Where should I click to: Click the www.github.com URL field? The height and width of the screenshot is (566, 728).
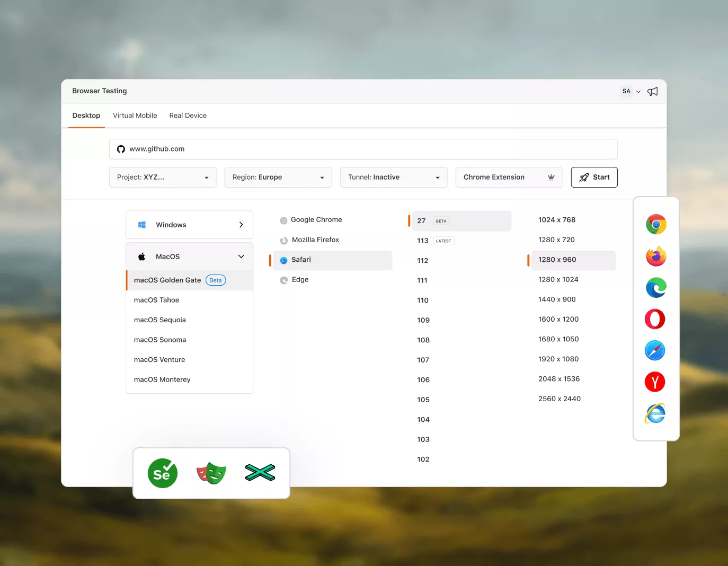363,149
